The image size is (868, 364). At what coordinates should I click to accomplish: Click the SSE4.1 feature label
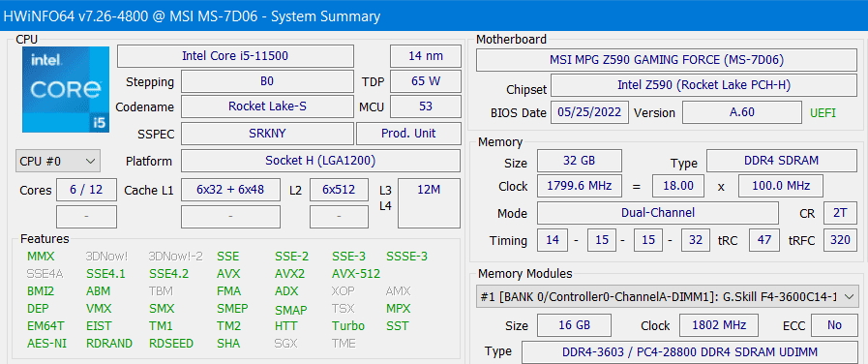[x=105, y=274]
